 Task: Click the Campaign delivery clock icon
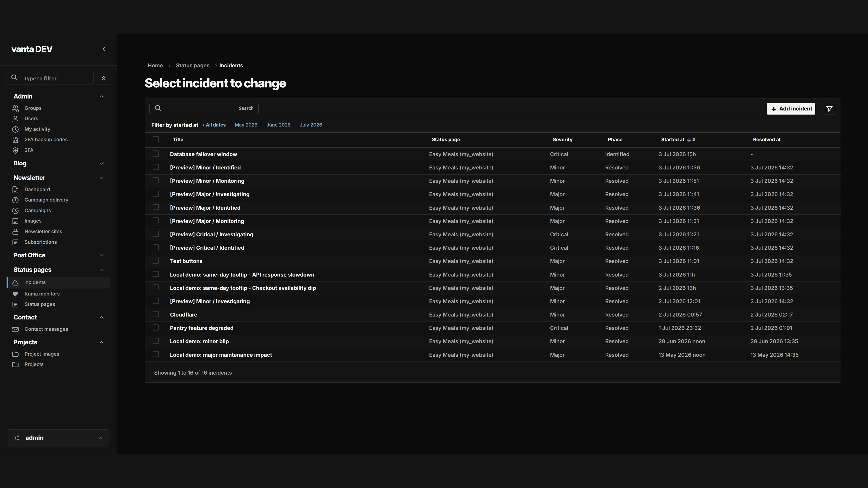coord(16,200)
